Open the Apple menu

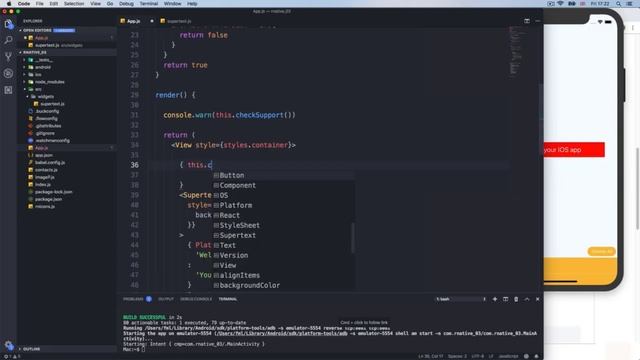click(x=9, y=4)
